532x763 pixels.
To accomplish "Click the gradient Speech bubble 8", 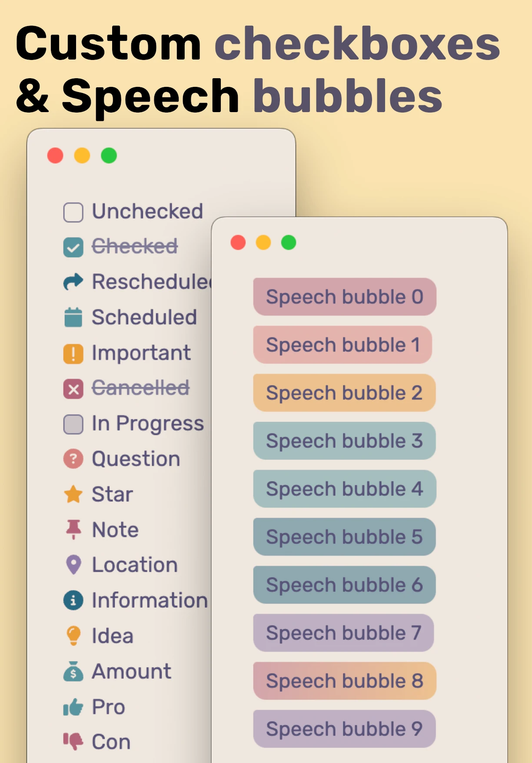I will pos(345,681).
